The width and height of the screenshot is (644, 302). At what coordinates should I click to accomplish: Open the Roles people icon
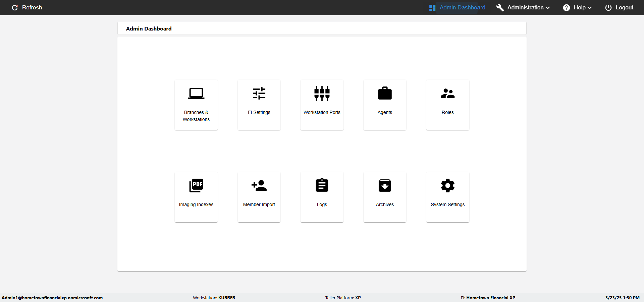448,94
